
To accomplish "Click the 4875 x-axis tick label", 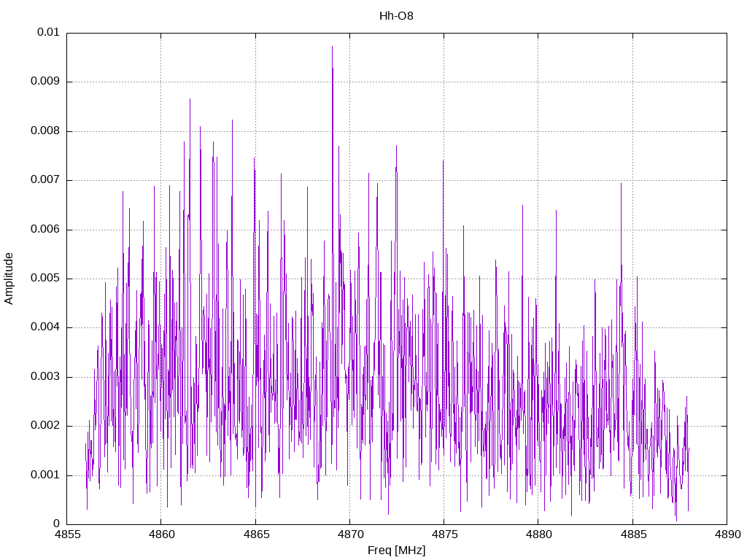I will tap(444, 534).
